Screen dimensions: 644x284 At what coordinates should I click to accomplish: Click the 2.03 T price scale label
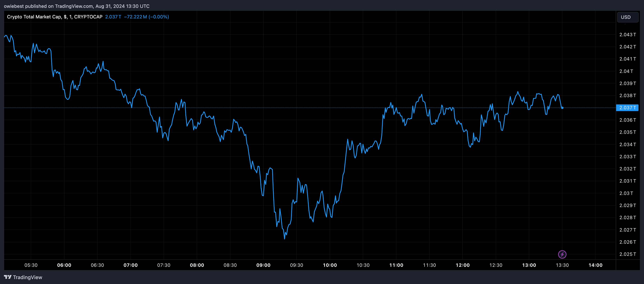click(x=626, y=193)
